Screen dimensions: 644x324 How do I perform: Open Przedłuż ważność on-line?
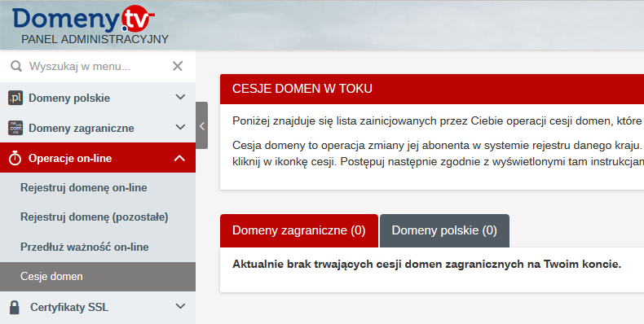tap(85, 247)
